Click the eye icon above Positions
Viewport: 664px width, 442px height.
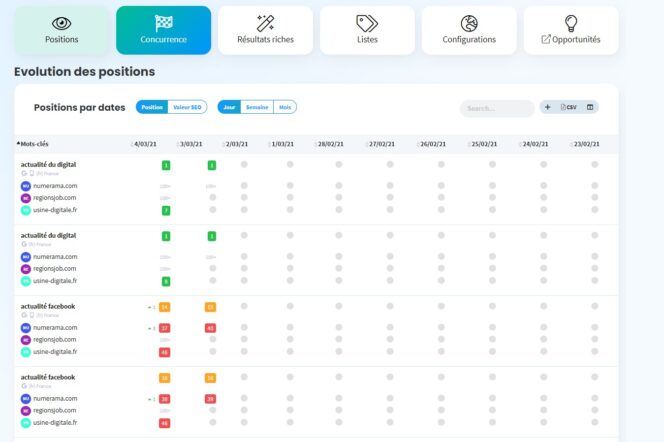click(x=61, y=23)
